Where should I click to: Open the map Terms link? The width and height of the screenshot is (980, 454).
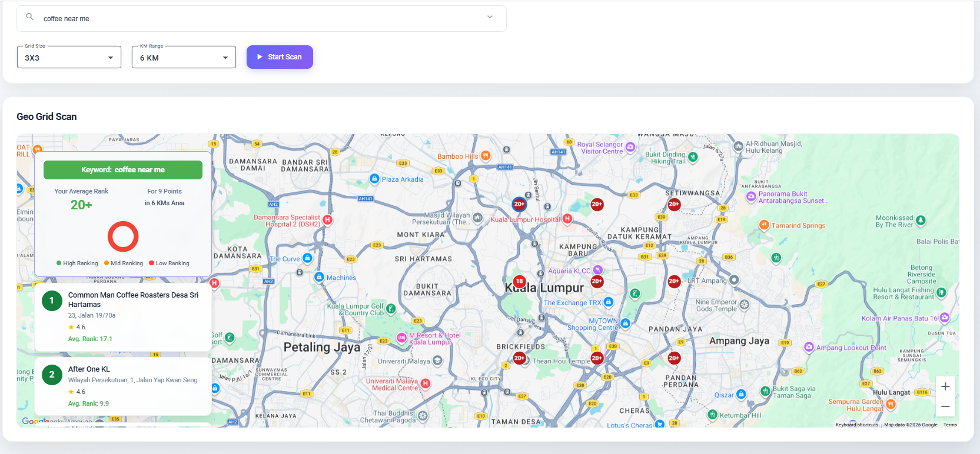point(950,425)
